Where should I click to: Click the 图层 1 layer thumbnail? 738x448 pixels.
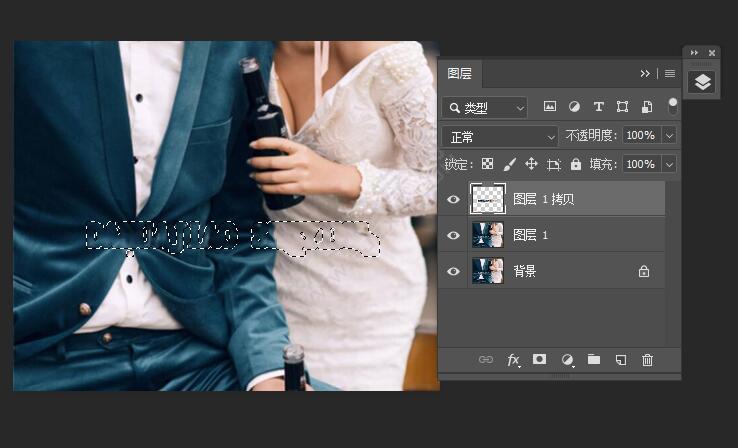[488, 235]
